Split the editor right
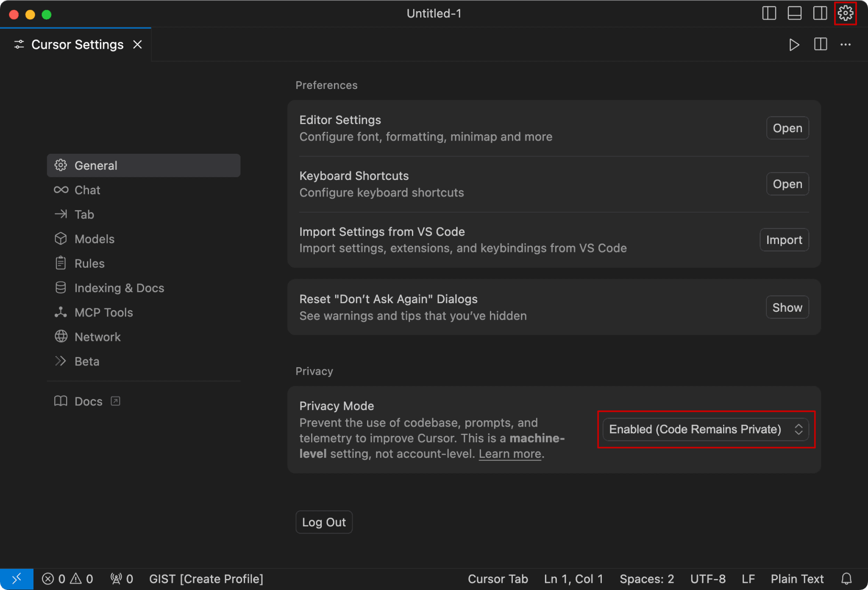This screenshot has height=590, width=868. 820,44
